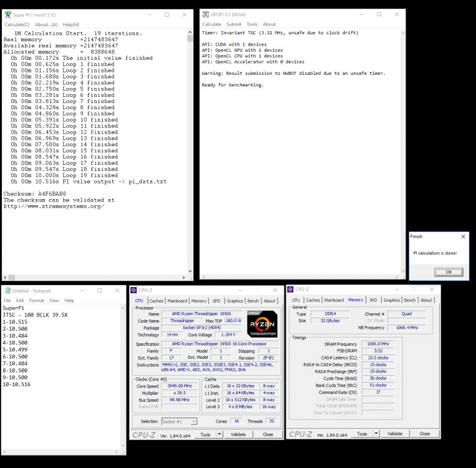Switch to About tab in left CPU-Z
The height and width of the screenshot is (468, 476).
pyautogui.click(x=270, y=301)
